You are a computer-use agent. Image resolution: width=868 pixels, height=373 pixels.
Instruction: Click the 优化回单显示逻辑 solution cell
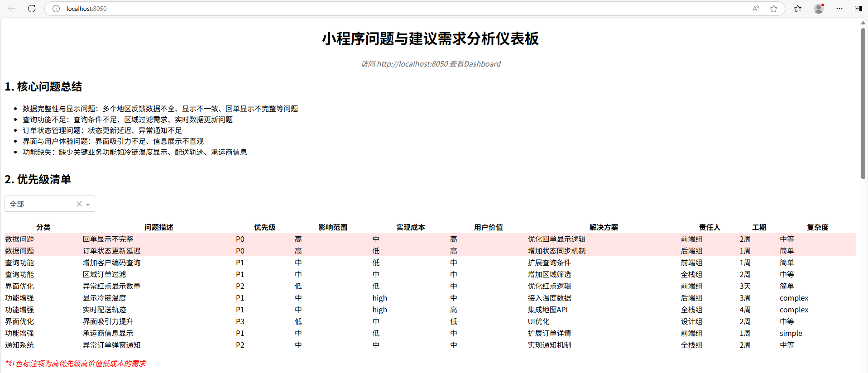coord(604,239)
